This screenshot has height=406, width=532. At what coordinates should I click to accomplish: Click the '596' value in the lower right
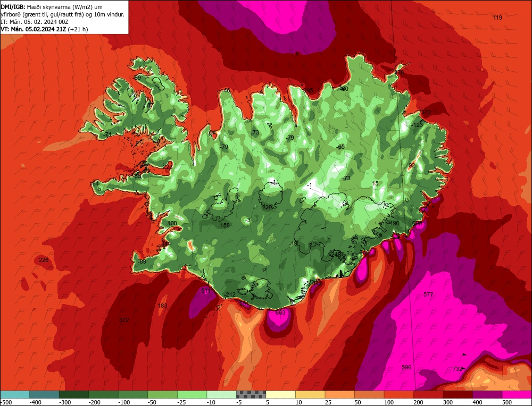tap(406, 367)
